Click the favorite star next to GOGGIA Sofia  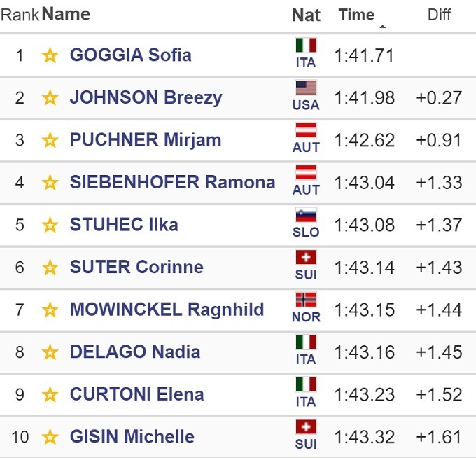50,55
